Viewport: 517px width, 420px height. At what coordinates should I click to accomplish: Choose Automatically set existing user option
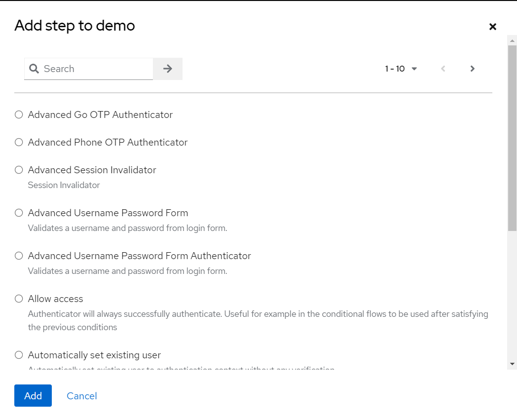19,355
